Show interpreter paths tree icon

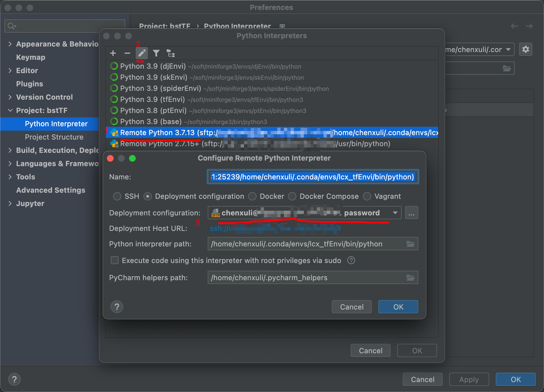tap(171, 53)
